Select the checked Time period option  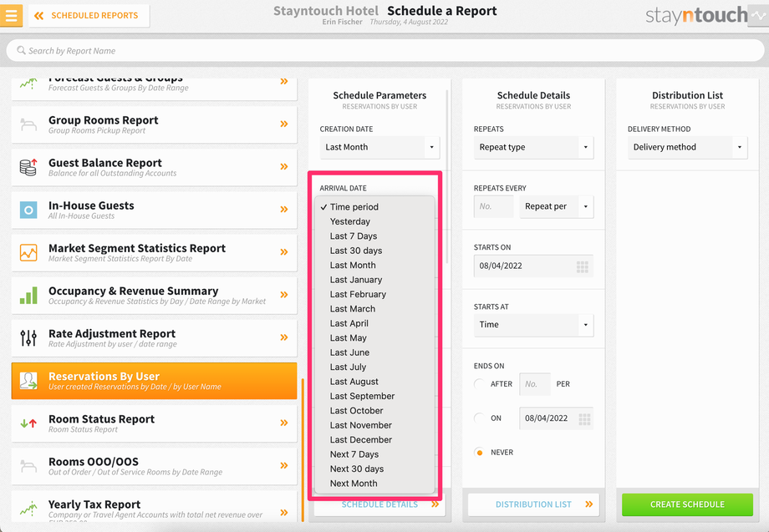(374, 207)
